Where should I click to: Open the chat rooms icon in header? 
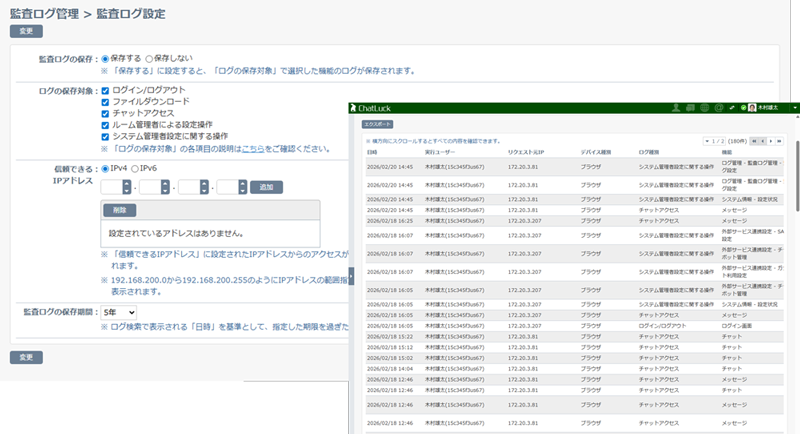point(691,108)
